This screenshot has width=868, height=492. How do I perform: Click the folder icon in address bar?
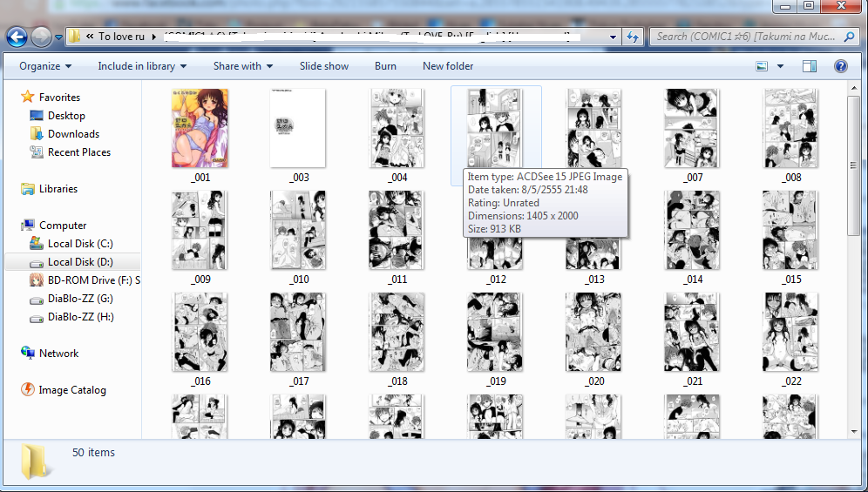[x=74, y=37]
